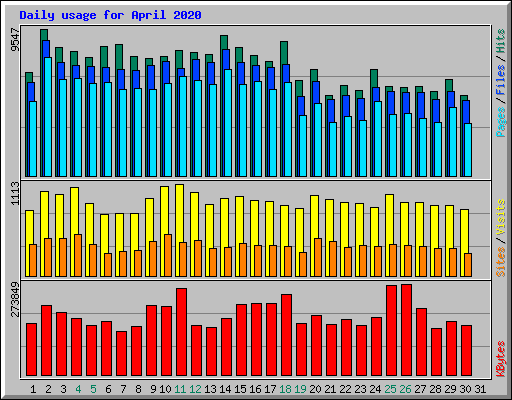Click the 'Pages' legend label

click(500, 122)
